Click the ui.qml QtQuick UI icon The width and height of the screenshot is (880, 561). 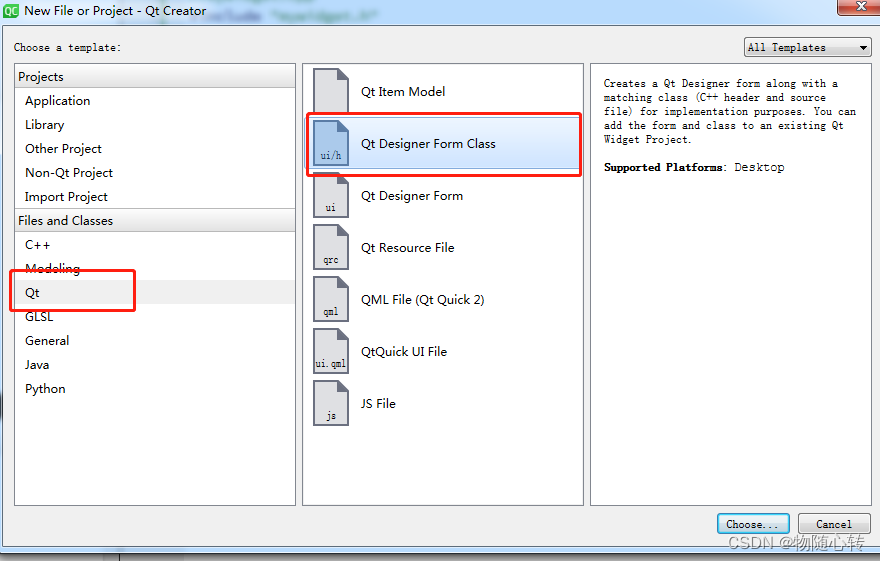click(331, 351)
